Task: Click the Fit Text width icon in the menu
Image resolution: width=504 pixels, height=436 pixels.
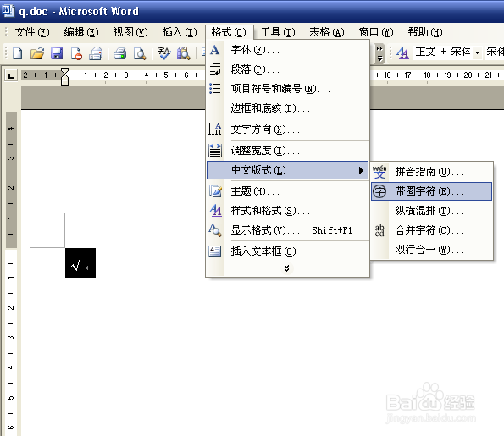Action: click(x=214, y=150)
